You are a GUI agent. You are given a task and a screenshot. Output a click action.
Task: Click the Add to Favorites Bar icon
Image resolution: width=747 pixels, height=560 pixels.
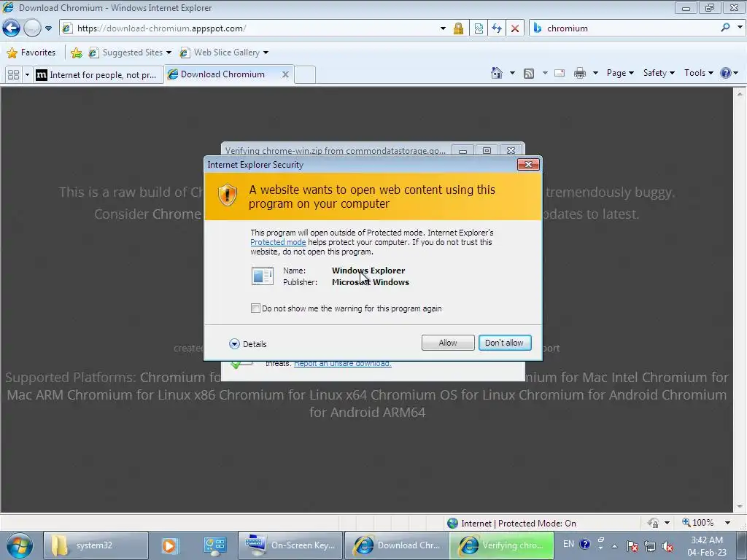pos(76,52)
